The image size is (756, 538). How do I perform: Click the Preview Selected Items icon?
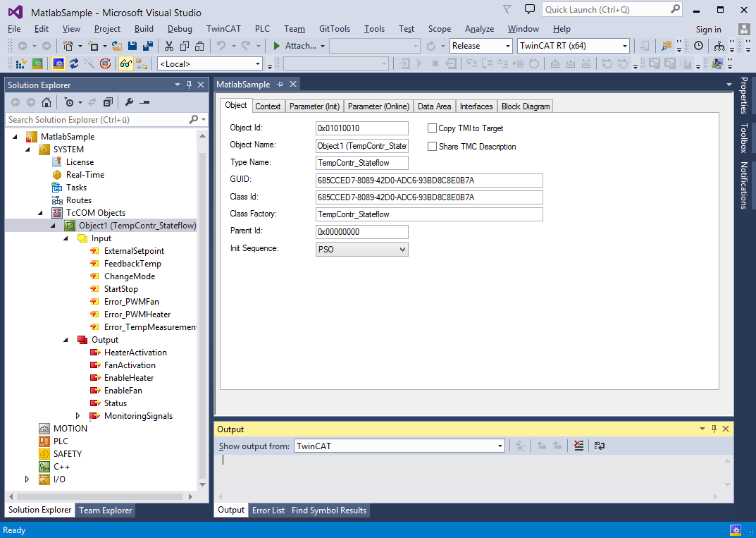(144, 102)
